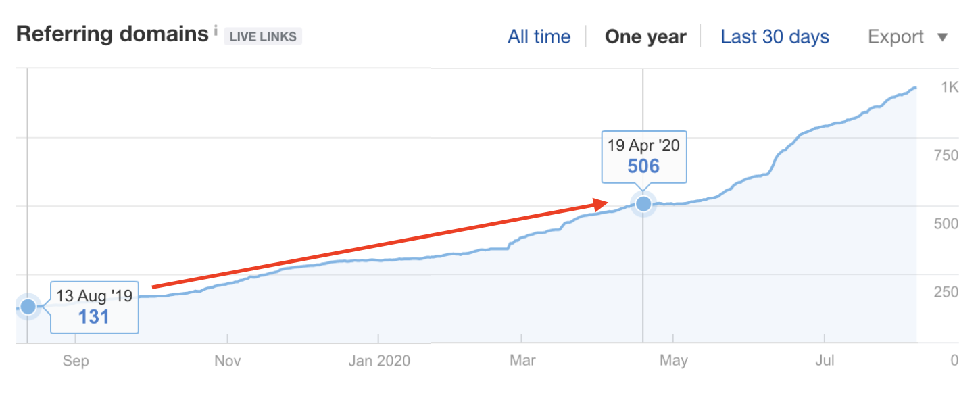The width and height of the screenshot is (980, 400).
Task: Switch to the All time view
Action: [539, 36]
